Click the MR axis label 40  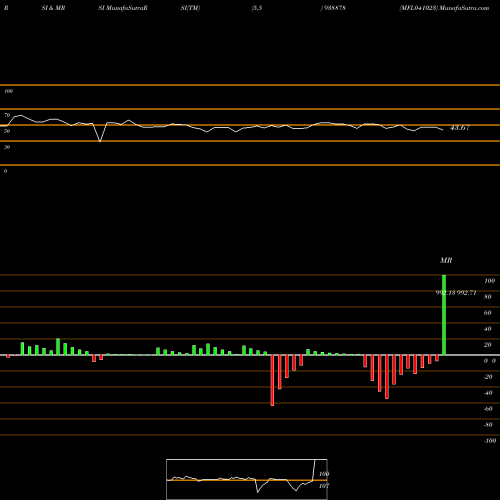click(488, 329)
